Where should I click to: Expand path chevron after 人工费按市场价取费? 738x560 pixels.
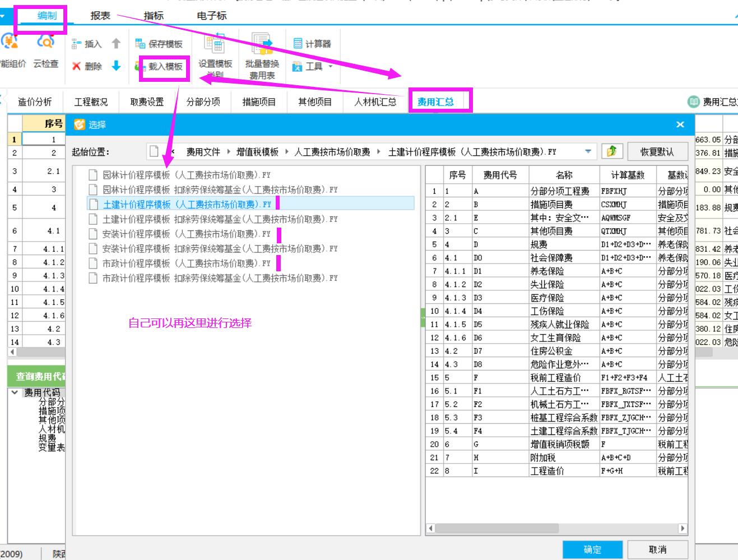pyautogui.click(x=379, y=151)
